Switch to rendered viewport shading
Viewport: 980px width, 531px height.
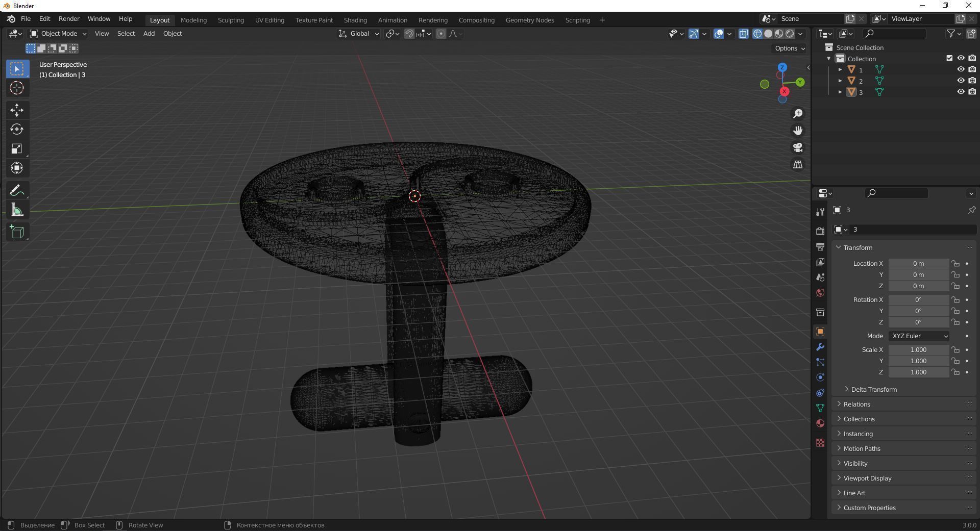790,34
